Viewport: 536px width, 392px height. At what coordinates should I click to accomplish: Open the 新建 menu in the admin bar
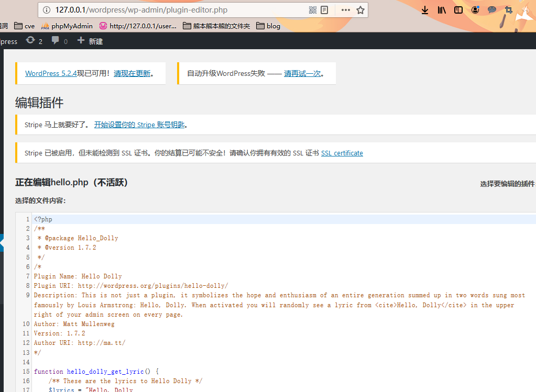coord(90,41)
